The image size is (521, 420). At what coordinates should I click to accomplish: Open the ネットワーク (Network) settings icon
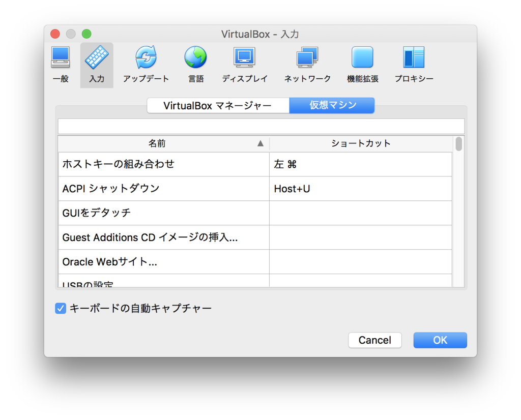point(307,65)
